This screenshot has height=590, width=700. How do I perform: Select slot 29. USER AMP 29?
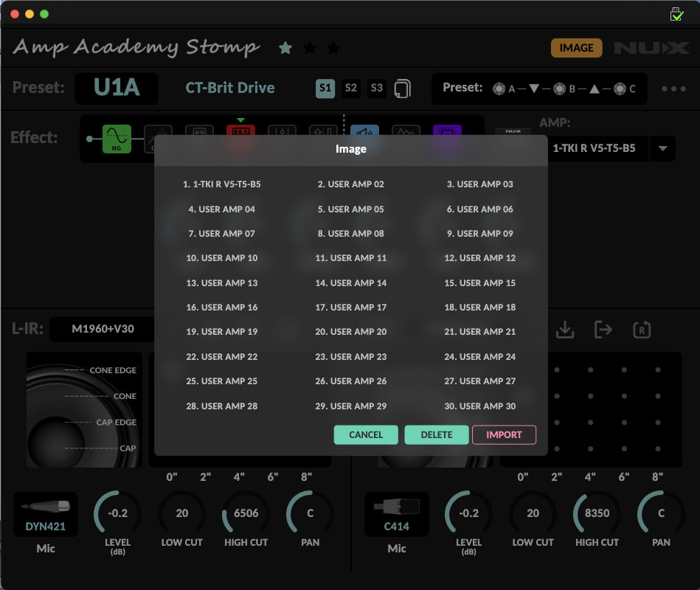[351, 406]
